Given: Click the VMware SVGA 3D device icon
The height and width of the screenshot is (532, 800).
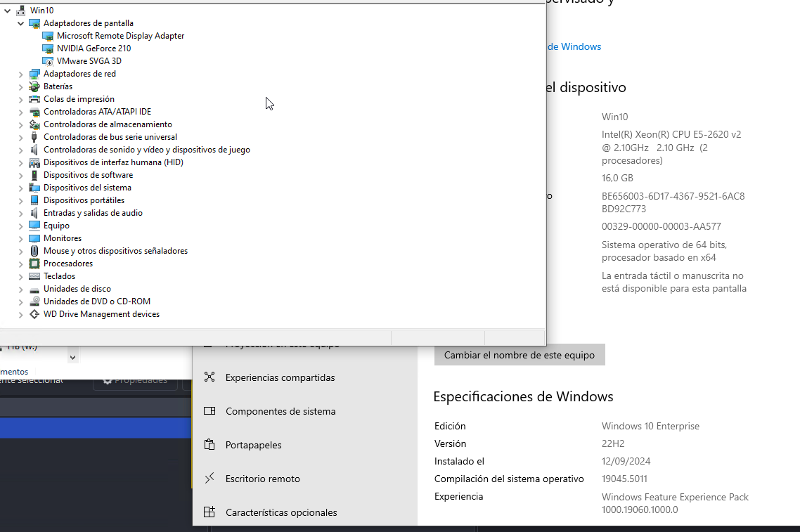Looking at the screenshot, I should point(48,61).
